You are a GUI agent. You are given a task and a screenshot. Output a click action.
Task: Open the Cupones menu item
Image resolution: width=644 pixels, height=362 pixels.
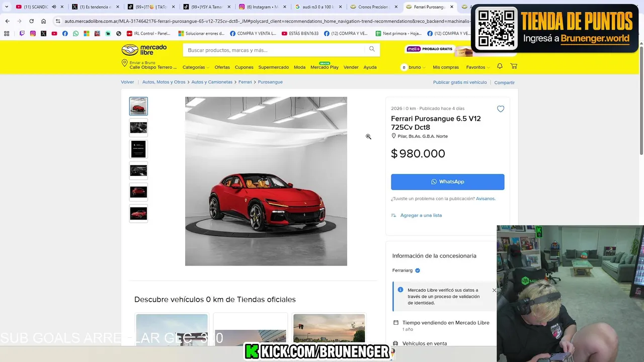pos(244,67)
